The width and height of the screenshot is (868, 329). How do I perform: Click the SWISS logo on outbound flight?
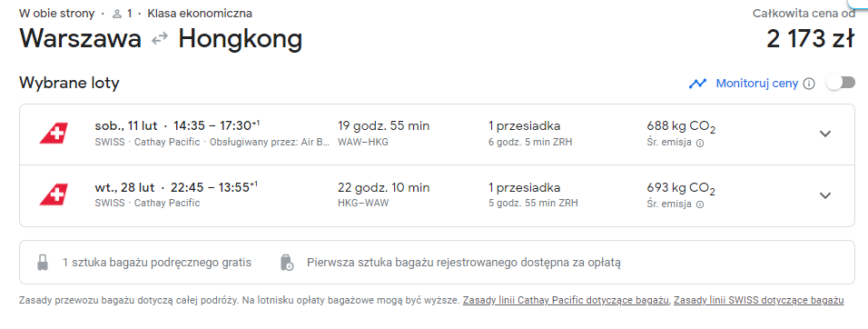54,134
